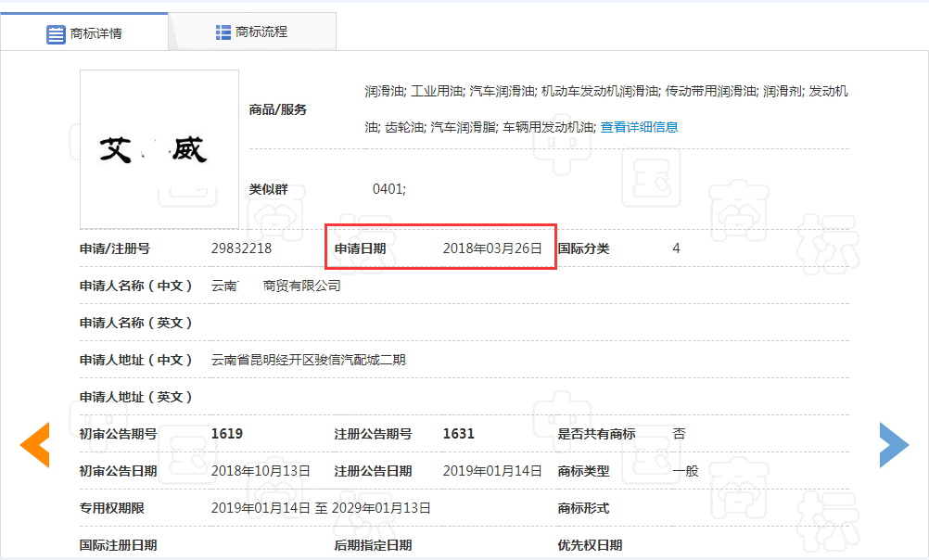Click the orange previous arrow
929x560 pixels.
click(35, 445)
